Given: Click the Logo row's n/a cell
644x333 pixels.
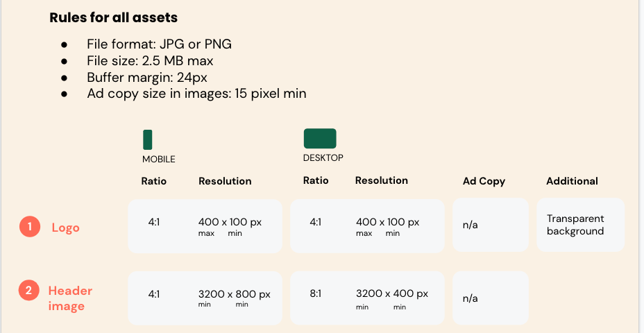Looking at the screenshot, I should tap(470, 225).
